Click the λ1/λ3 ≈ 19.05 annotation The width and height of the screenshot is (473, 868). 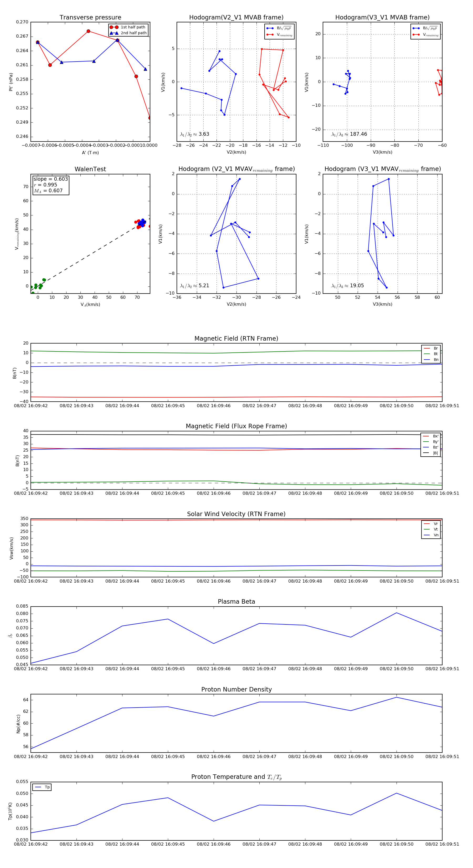347,286
